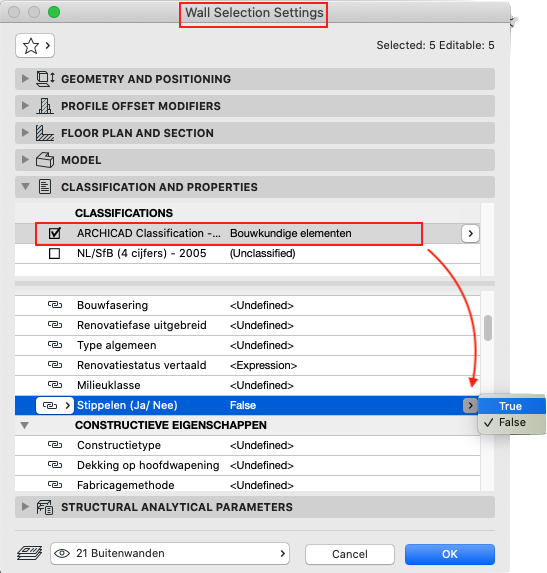Click the layers icon beside 21 Buitenwanden
Viewport: 547px width, 573px height.
[x=30, y=553]
